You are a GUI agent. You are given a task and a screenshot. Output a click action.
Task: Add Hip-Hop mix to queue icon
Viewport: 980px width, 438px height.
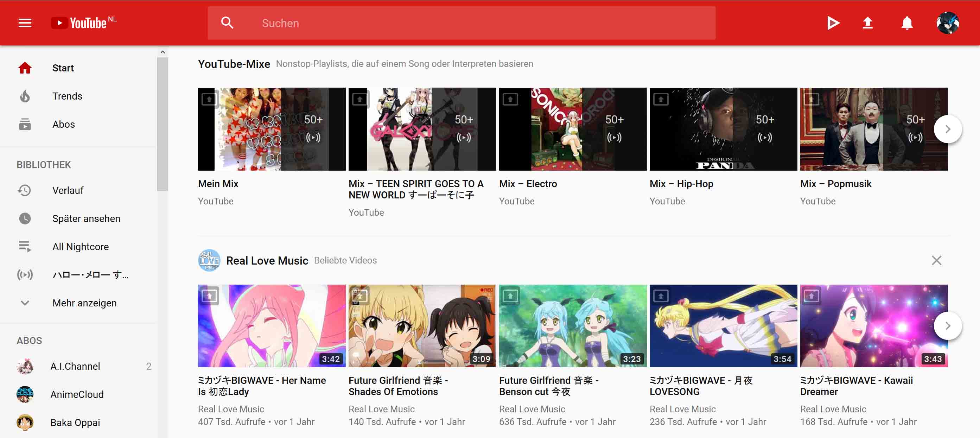coord(661,99)
